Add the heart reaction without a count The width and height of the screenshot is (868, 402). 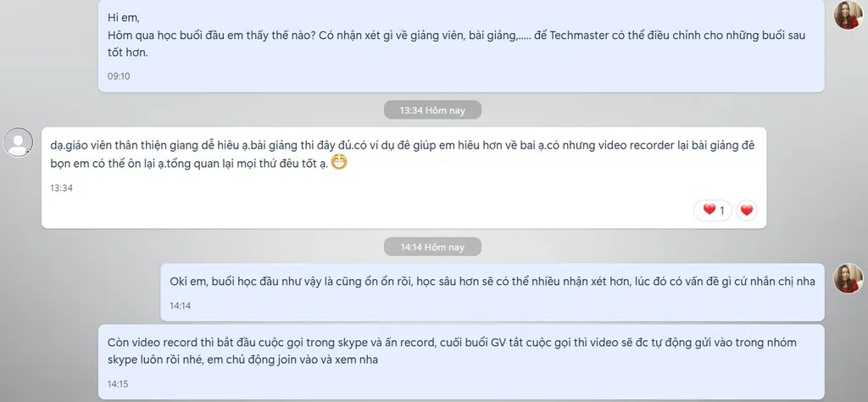747,210
